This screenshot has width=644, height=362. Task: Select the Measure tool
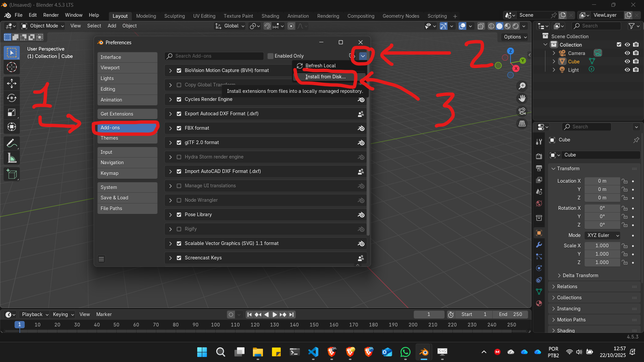coord(12,158)
